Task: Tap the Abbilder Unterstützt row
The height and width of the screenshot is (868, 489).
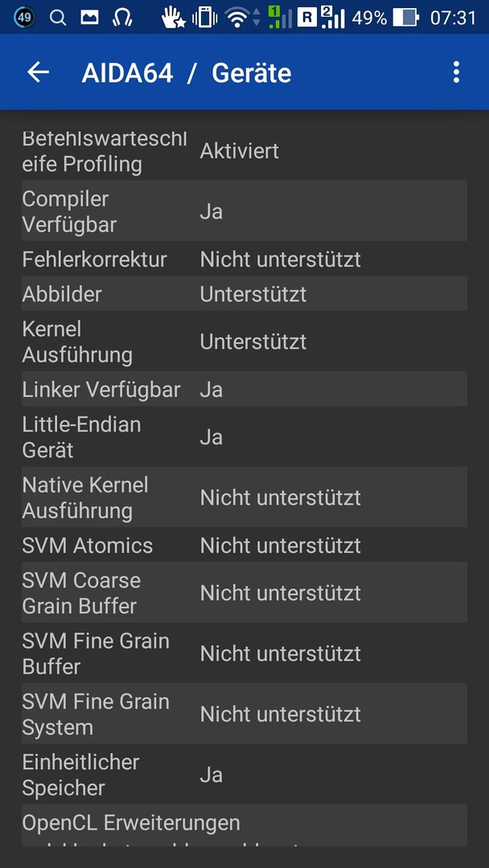Action: click(244, 294)
